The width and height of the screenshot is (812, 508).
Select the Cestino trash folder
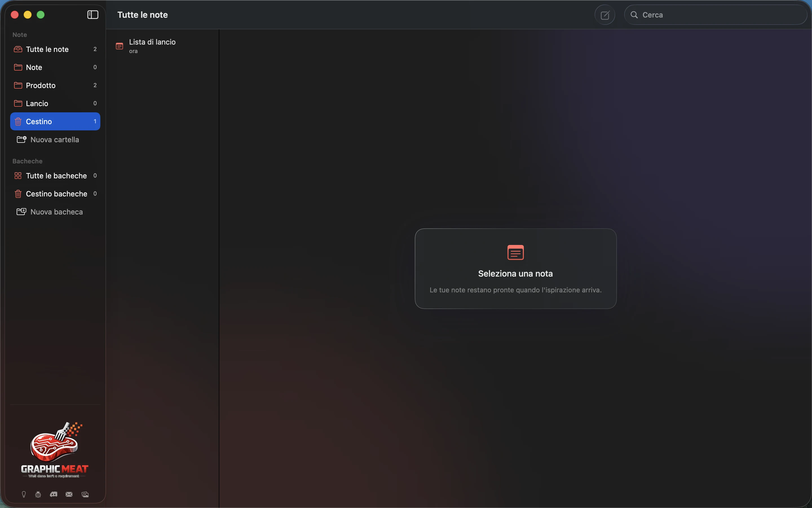click(x=55, y=122)
